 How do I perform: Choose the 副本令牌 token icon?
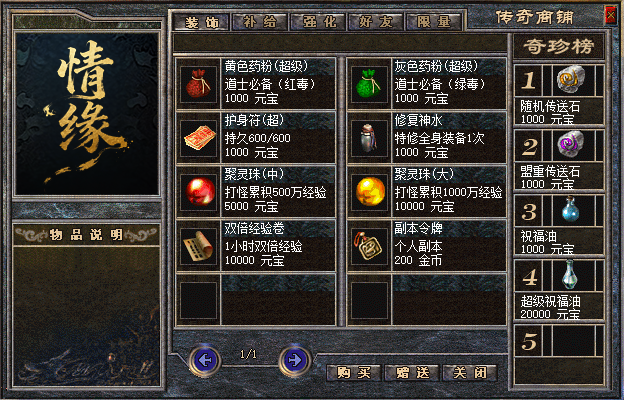pyautogui.click(x=369, y=246)
